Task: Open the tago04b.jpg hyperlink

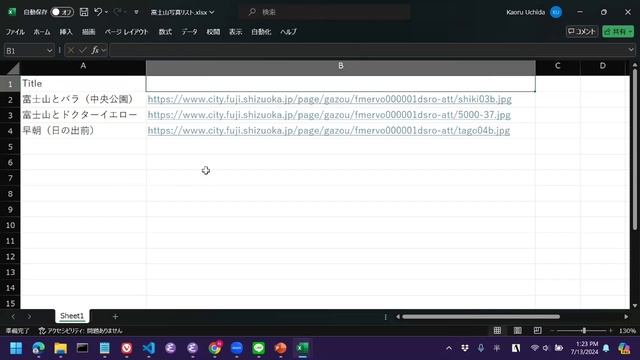Action: pos(329,131)
